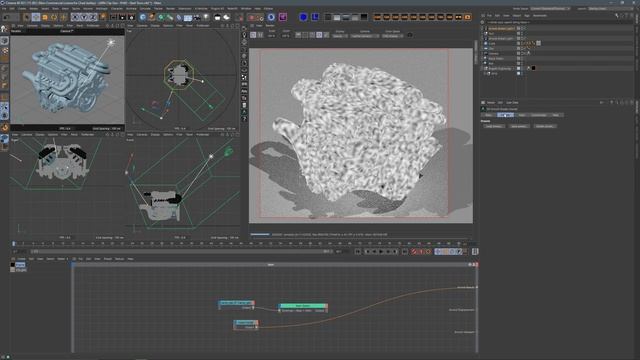Toggle visibility dots of the Camera object
The height and width of the screenshot is (360, 640).
523,53
